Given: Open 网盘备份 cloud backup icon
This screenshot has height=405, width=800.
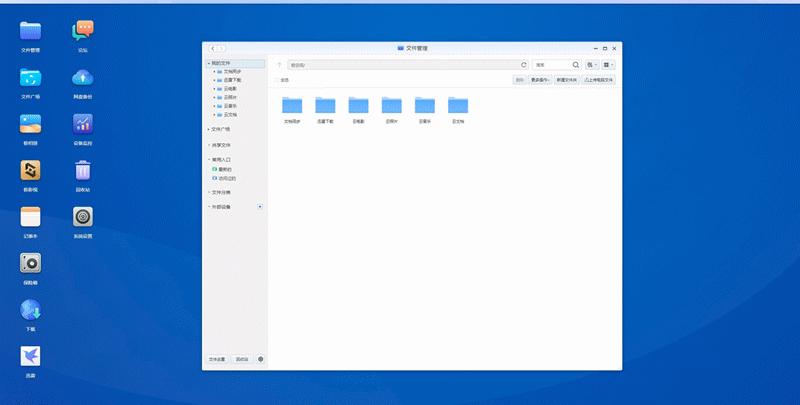Looking at the screenshot, I should point(83,77).
